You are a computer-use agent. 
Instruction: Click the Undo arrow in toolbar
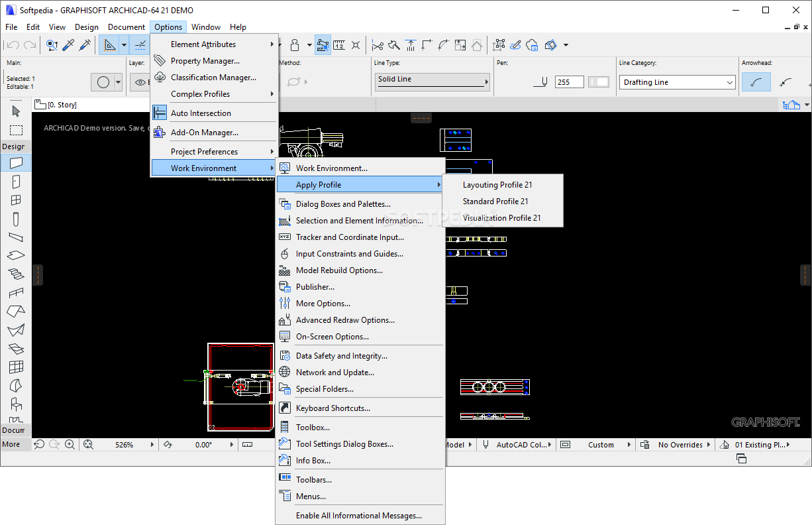coord(12,45)
